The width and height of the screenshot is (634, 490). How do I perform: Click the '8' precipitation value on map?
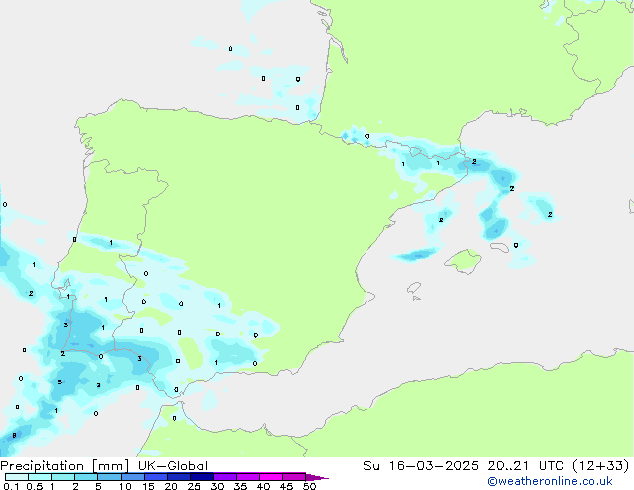pyautogui.click(x=15, y=435)
